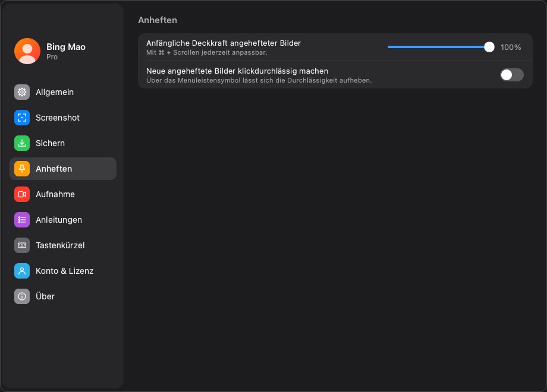The width and height of the screenshot is (547, 392).
Task: Click the Tastenkürzel keyboard icon
Action: [x=22, y=245]
